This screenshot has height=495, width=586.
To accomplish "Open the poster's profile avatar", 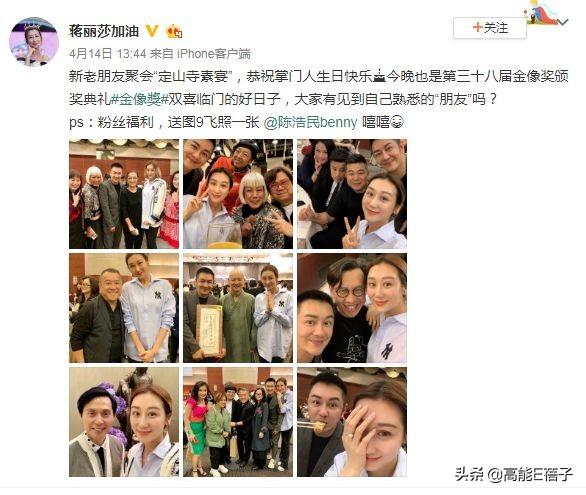I will click(x=34, y=41).
